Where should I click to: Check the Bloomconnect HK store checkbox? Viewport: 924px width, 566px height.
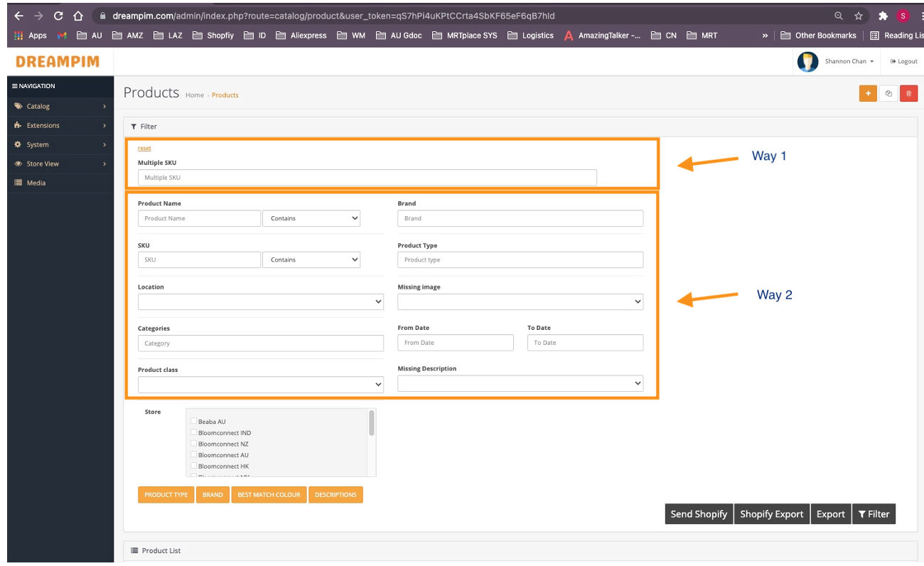(193, 466)
